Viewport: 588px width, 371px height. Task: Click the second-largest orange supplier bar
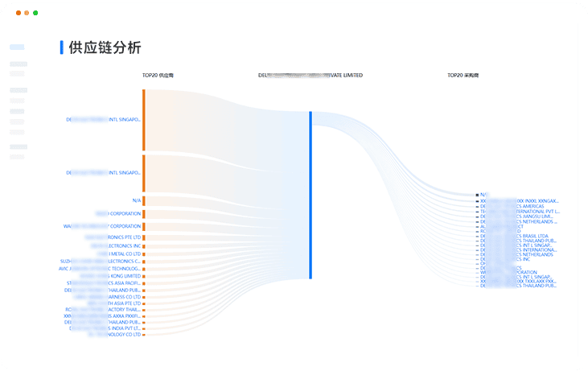click(143, 172)
